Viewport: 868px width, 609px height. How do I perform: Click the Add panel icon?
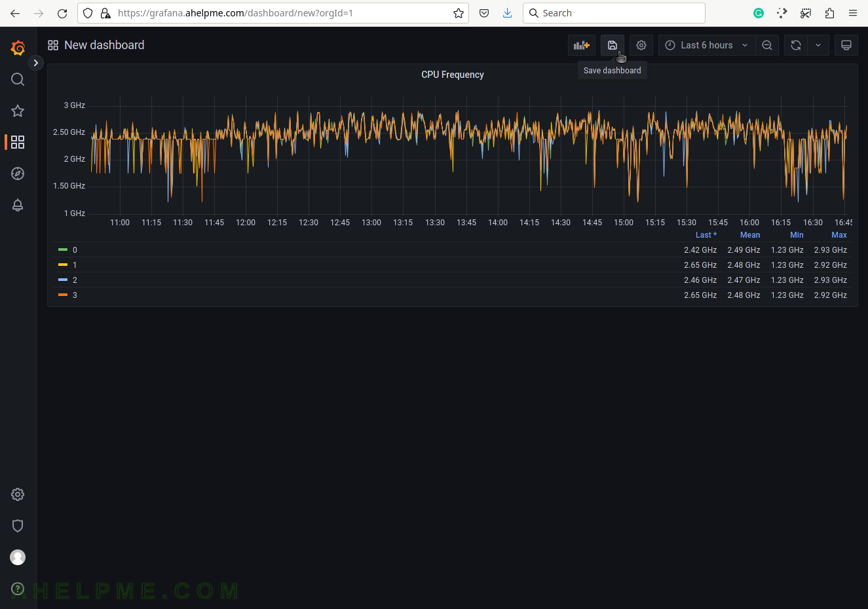pyautogui.click(x=582, y=45)
